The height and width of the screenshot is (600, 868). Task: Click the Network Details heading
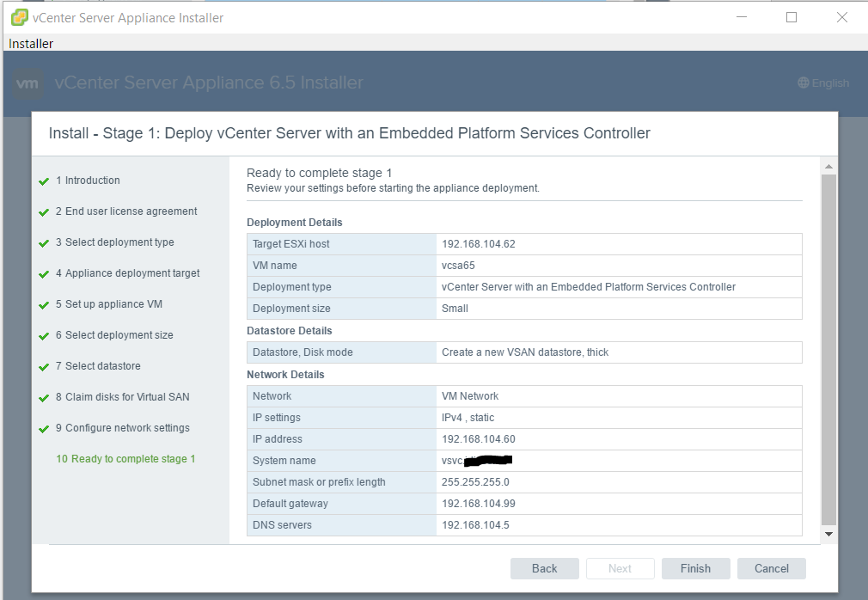click(285, 375)
